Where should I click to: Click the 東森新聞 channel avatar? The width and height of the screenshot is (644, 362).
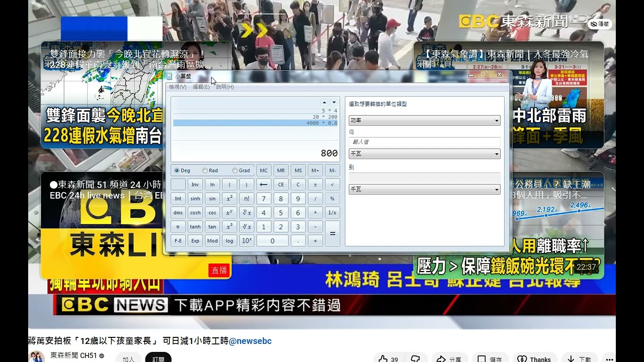pos(37,357)
